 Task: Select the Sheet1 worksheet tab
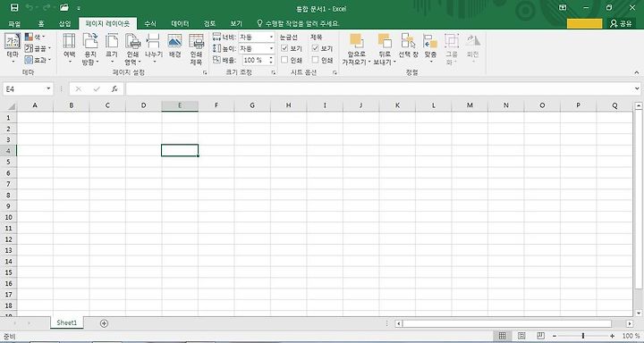coord(66,322)
